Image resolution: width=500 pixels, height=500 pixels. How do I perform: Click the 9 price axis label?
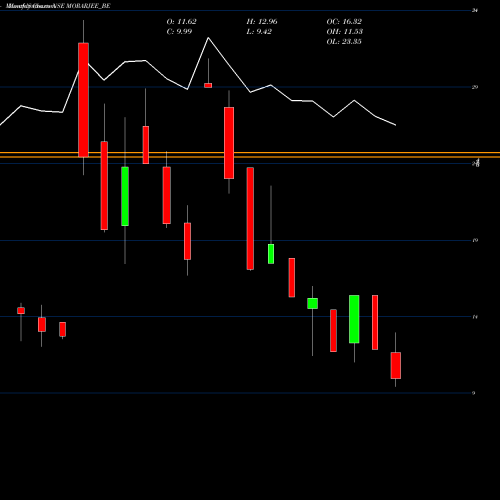473,393
